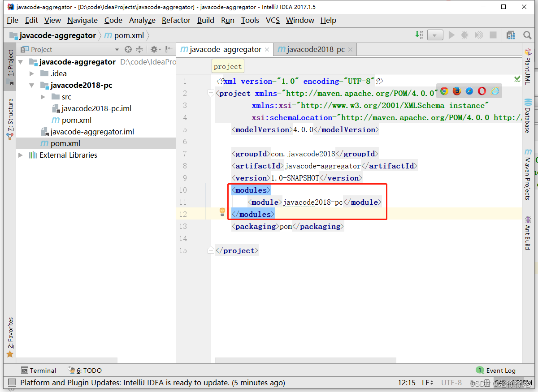Open the Project panel gear settings
The width and height of the screenshot is (538, 392).
[x=155, y=49]
